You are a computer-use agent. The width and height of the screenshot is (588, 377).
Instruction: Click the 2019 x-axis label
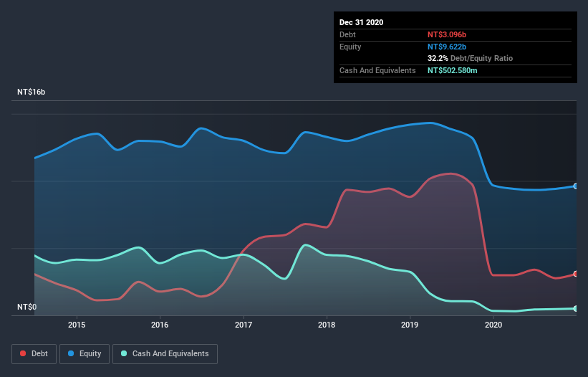click(410, 325)
